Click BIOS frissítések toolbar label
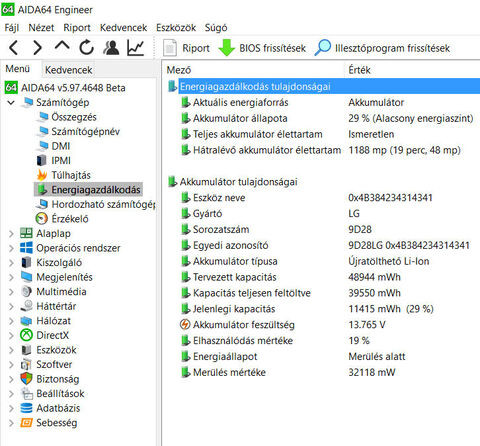 point(272,48)
